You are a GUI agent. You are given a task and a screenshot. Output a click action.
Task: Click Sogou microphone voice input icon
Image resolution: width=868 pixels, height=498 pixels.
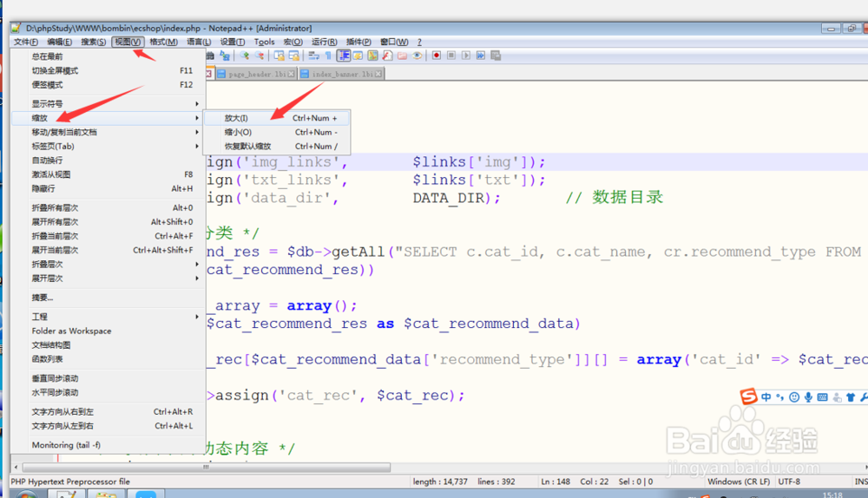click(808, 396)
